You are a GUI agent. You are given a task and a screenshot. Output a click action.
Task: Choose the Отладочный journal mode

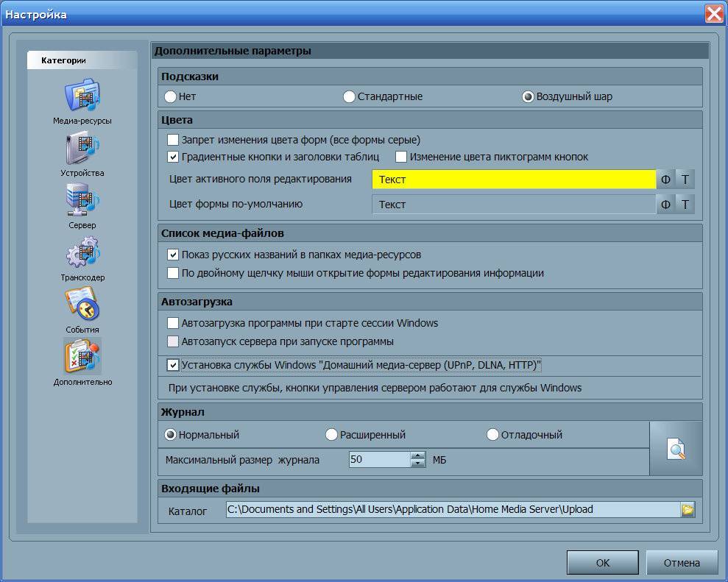point(493,435)
